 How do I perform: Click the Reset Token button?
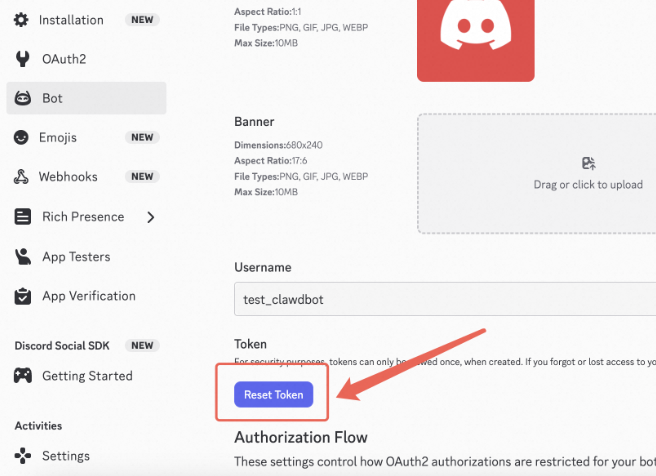coord(274,394)
